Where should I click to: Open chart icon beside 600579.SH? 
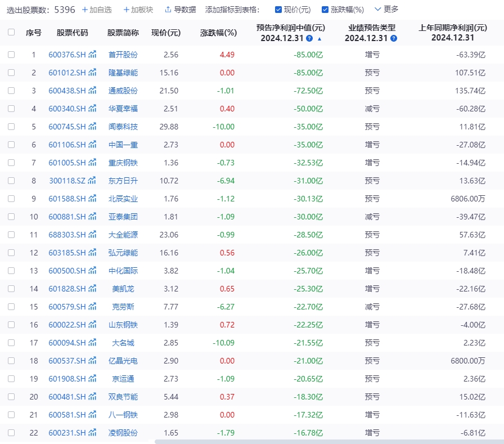pos(92,306)
